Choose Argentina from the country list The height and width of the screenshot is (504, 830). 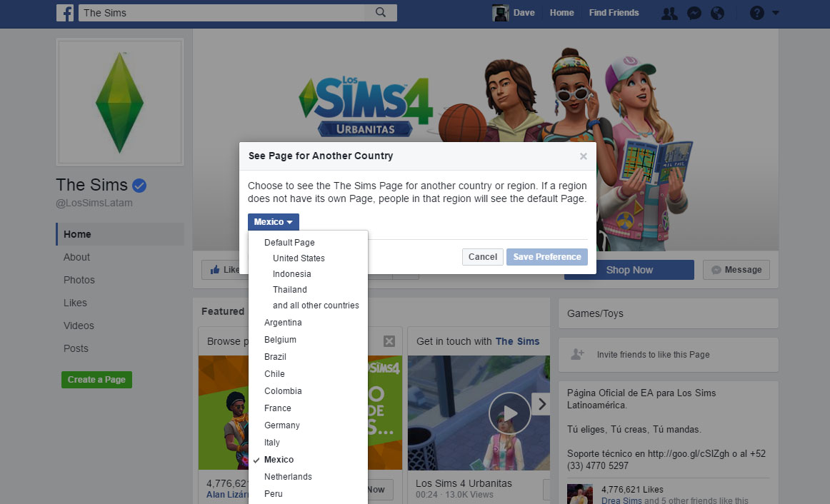(x=283, y=323)
